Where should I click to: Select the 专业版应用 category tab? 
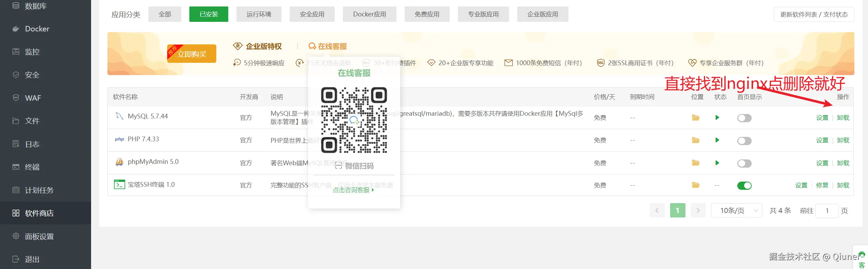pos(483,14)
